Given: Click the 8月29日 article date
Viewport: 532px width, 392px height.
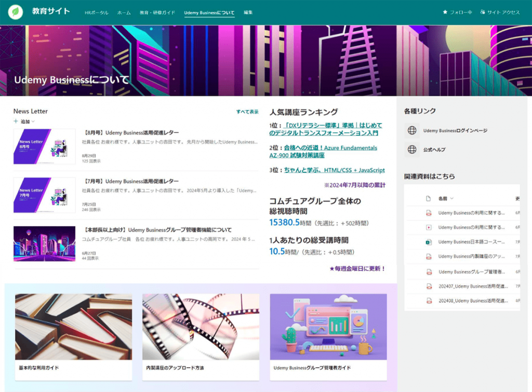Looking at the screenshot, I should pos(89,156).
